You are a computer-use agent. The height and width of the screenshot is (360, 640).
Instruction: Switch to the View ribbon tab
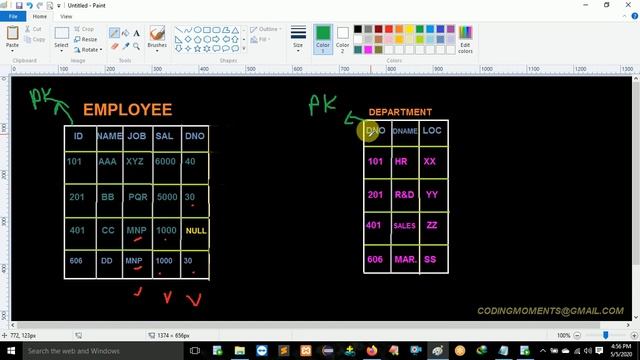66,16
